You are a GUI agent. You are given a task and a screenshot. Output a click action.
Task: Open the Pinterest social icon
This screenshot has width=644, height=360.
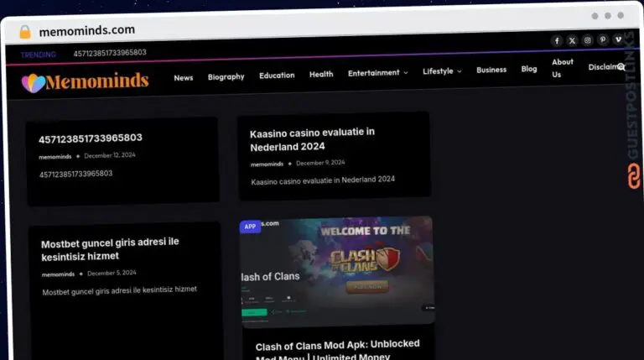(x=603, y=40)
